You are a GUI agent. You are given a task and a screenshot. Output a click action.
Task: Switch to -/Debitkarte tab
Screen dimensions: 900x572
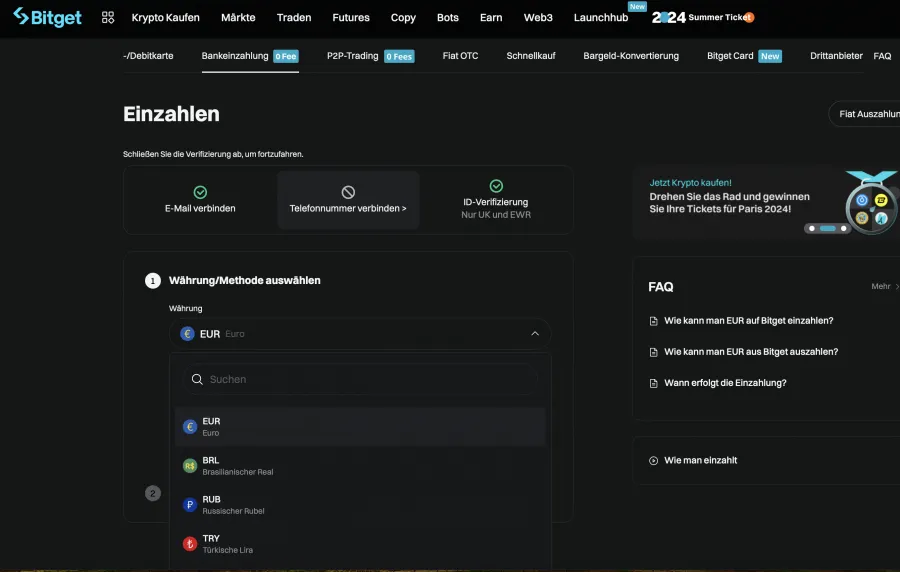[148, 56]
